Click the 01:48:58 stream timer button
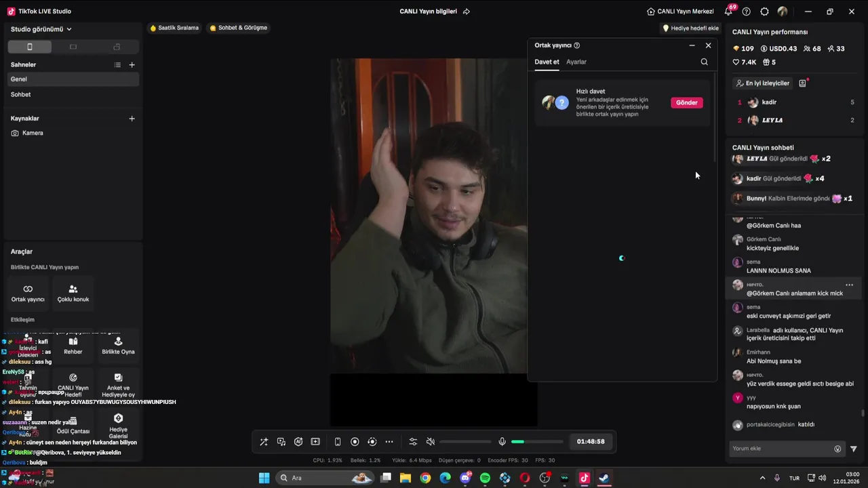The height and width of the screenshot is (488, 868). point(591,442)
